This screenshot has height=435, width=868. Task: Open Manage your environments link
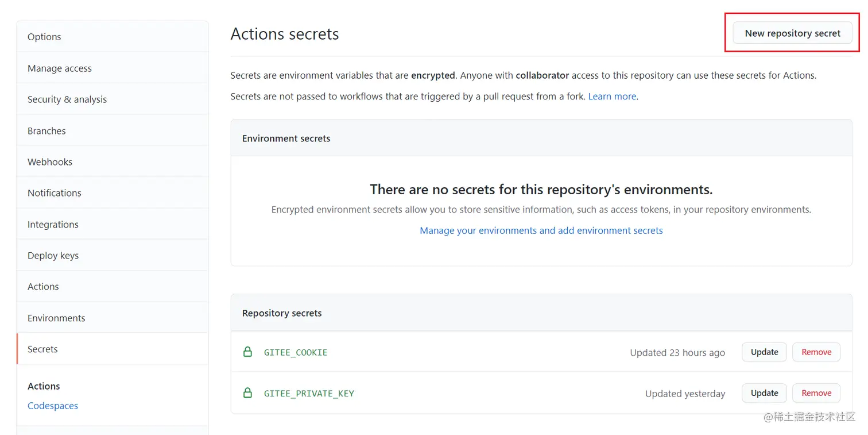pyautogui.click(x=541, y=230)
